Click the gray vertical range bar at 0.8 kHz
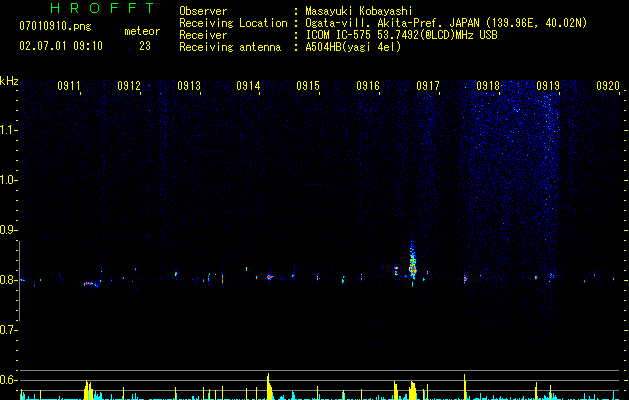 19,281
